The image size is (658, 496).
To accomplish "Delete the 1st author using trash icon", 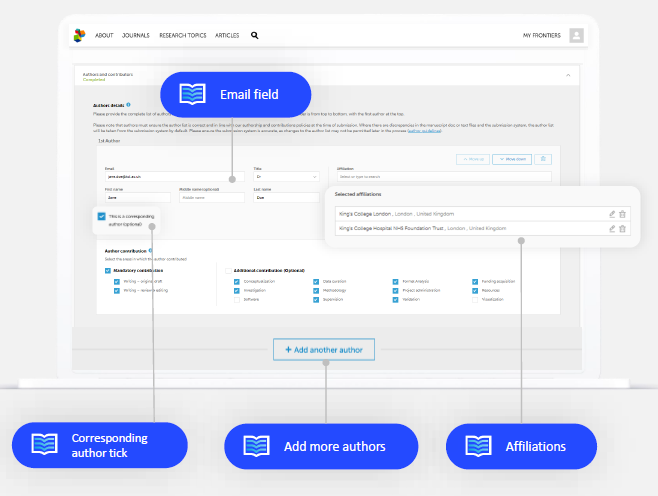I will [543, 159].
